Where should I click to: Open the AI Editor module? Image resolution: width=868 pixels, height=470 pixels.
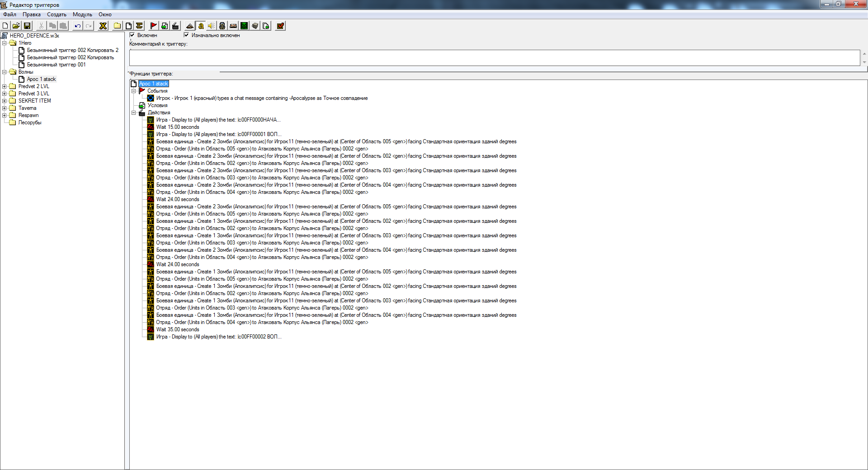244,26
